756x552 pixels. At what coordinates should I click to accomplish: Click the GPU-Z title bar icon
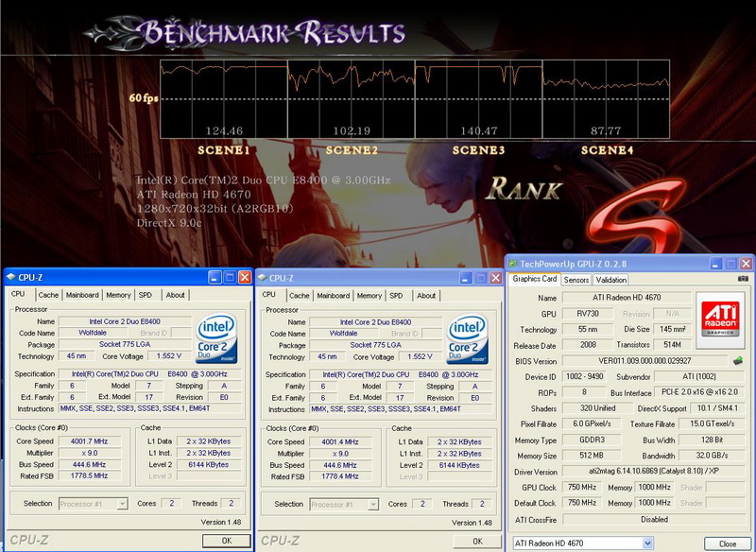point(512,264)
